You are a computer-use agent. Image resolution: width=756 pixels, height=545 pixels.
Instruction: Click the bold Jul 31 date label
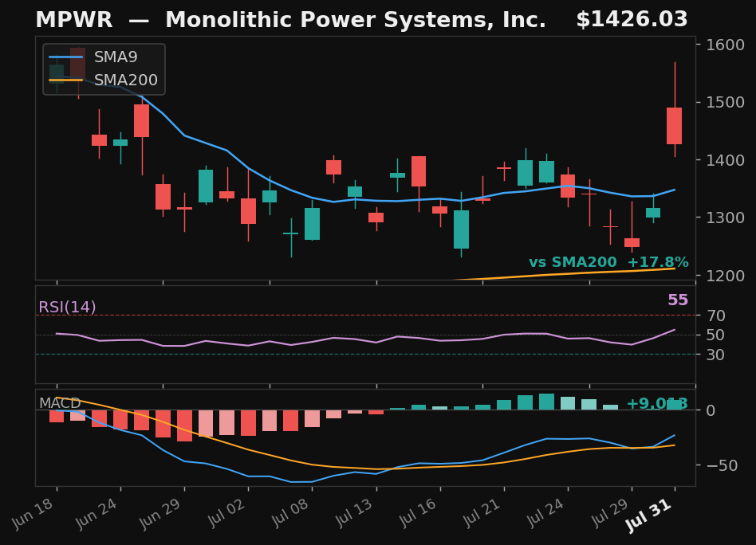coord(649,516)
